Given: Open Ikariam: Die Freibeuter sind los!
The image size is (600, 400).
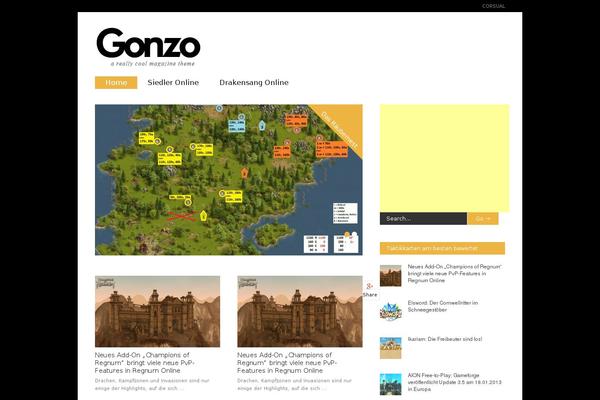Looking at the screenshot, I should point(445,339).
